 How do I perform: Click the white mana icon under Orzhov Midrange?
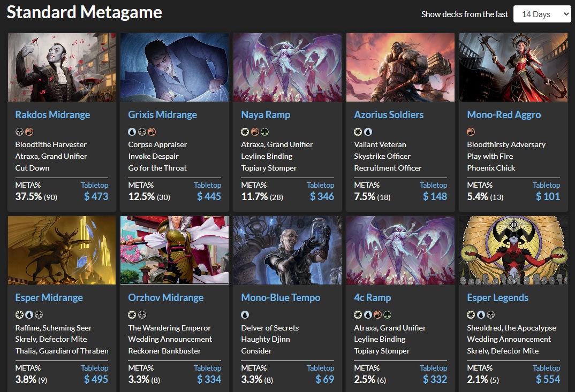click(x=132, y=314)
